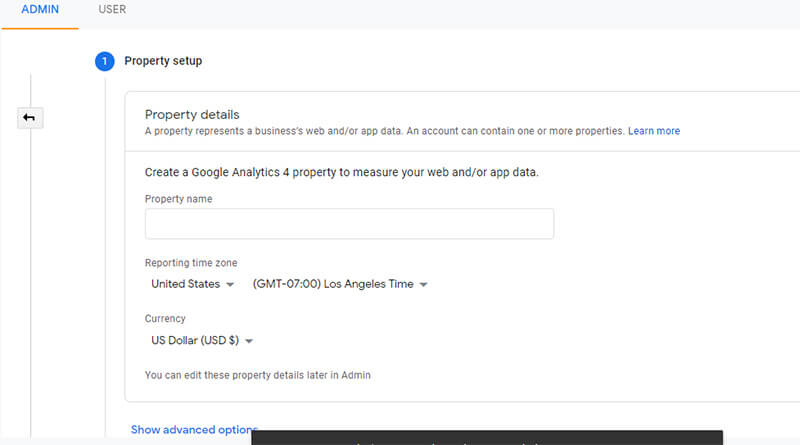
Task: Open the US Dollar currency dropdown
Action: coord(202,340)
